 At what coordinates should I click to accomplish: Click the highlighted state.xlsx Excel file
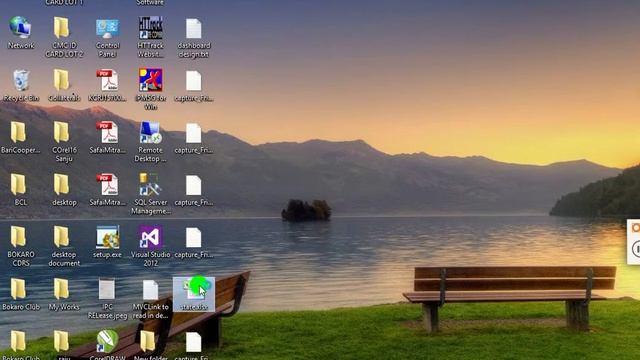(x=193, y=294)
